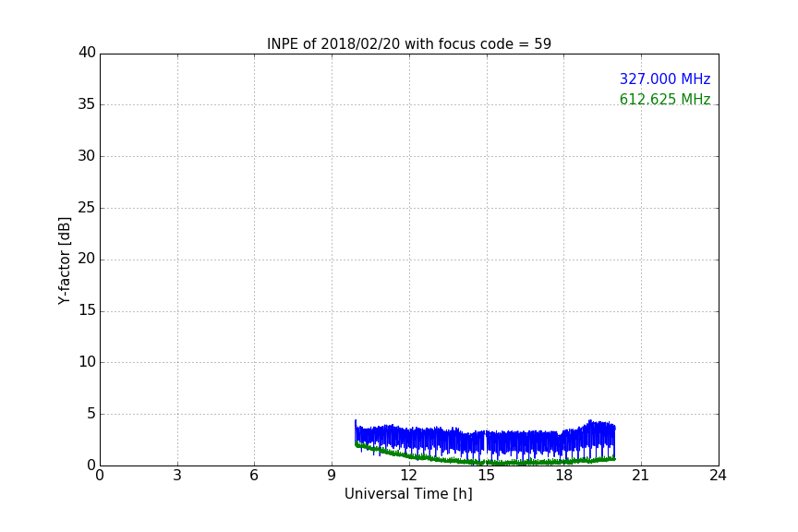Click x-axis tick label 6
This screenshot has height=532, width=798.
click(x=254, y=476)
